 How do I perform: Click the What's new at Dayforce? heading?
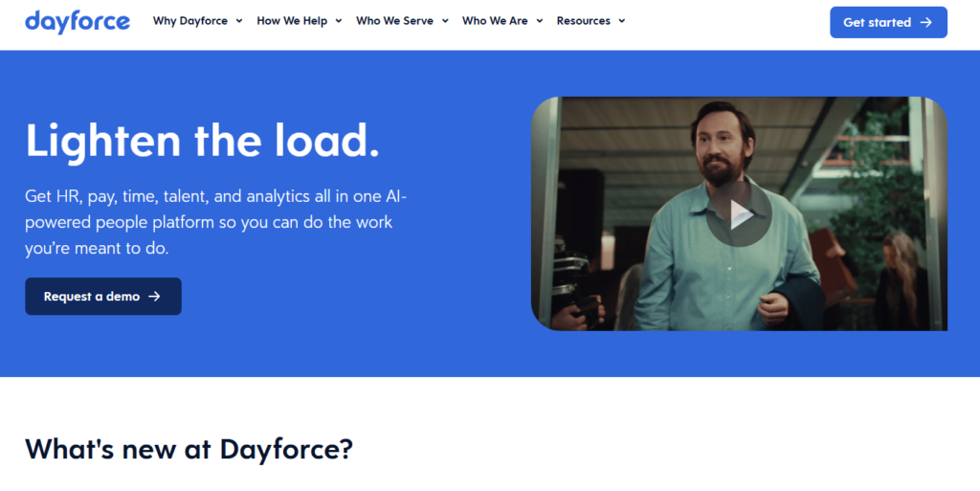pyautogui.click(x=189, y=449)
